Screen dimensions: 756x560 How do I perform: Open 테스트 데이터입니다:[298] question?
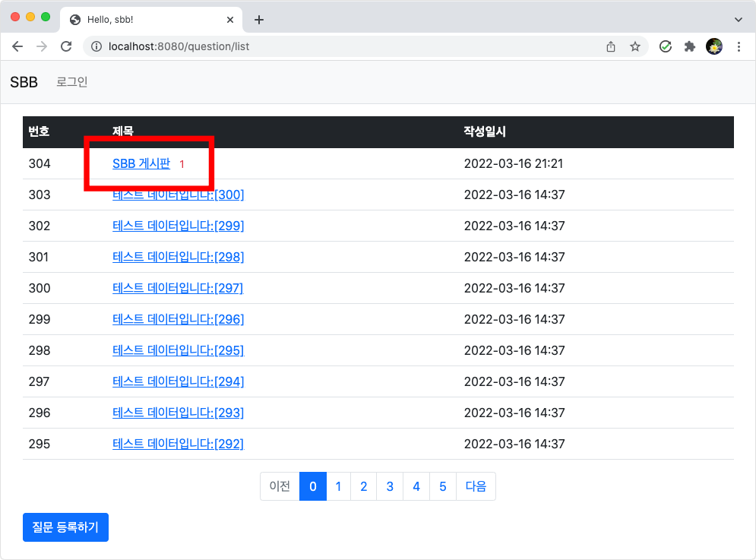179,257
